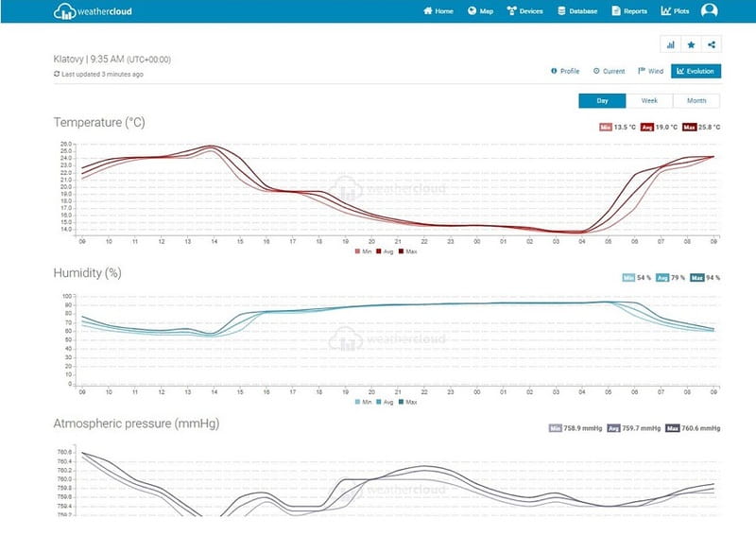Switch to the Current tab
This screenshot has height=536, width=756.
click(610, 71)
